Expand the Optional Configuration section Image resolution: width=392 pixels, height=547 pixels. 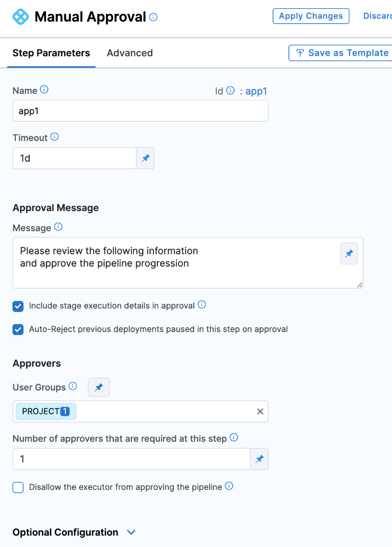[131, 532]
